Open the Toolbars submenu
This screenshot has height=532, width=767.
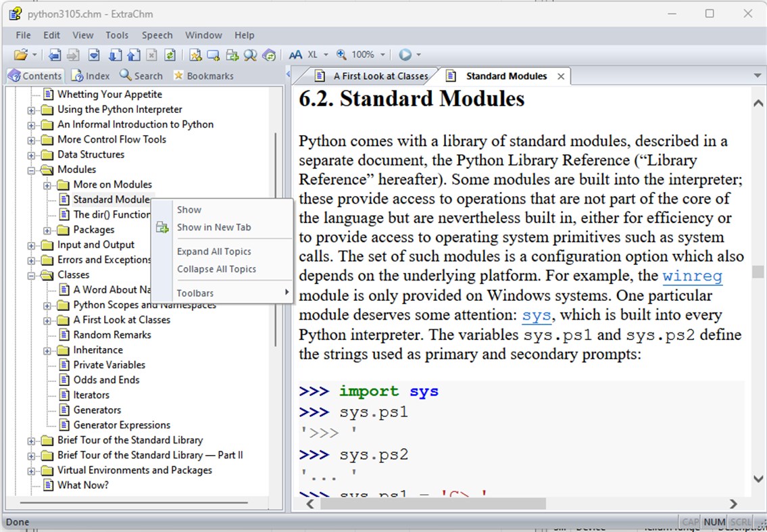[x=222, y=293]
